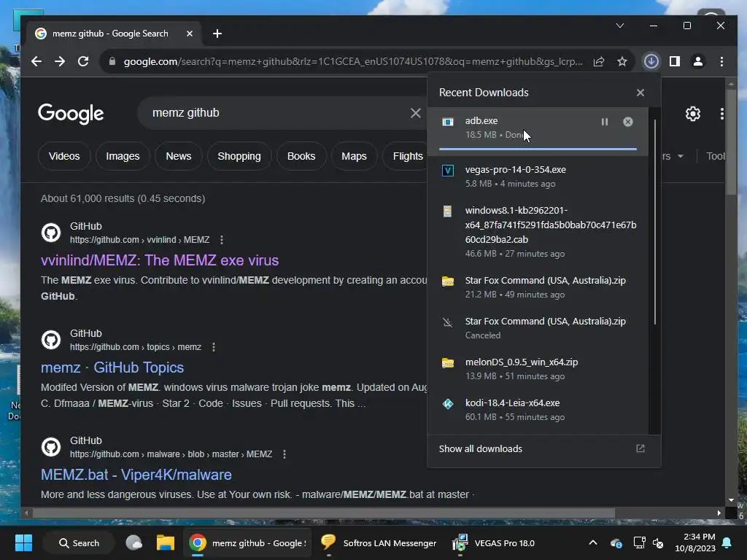Open more options for the topics memz result

point(214,347)
